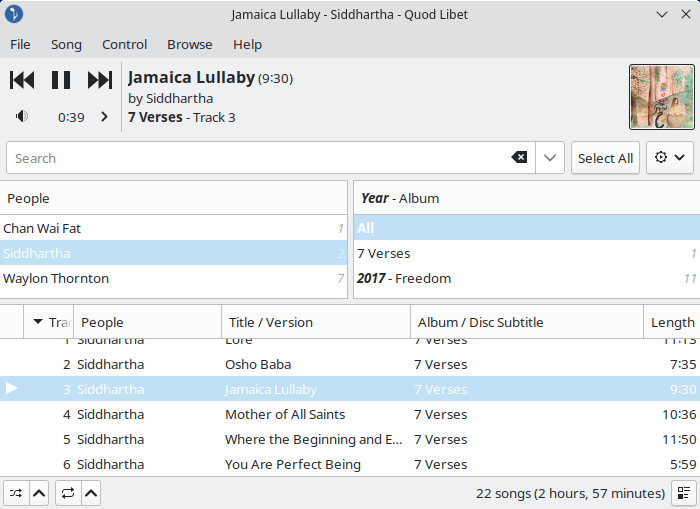The width and height of the screenshot is (700, 509).
Task: Click the Select All button
Action: pos(605,158)
